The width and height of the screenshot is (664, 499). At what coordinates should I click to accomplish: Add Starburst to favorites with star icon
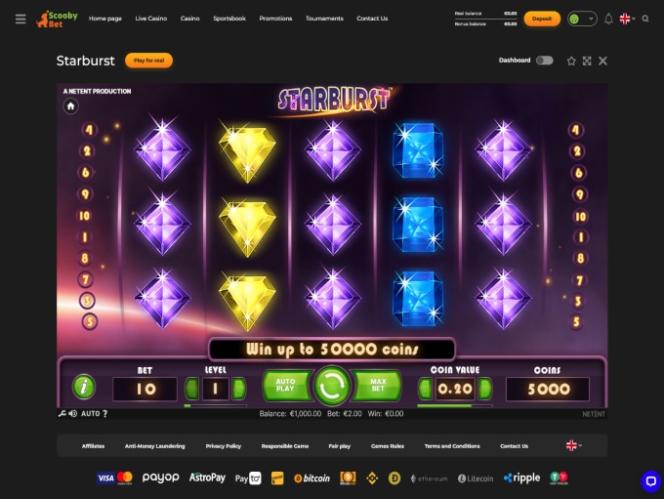tap(571, 61)
